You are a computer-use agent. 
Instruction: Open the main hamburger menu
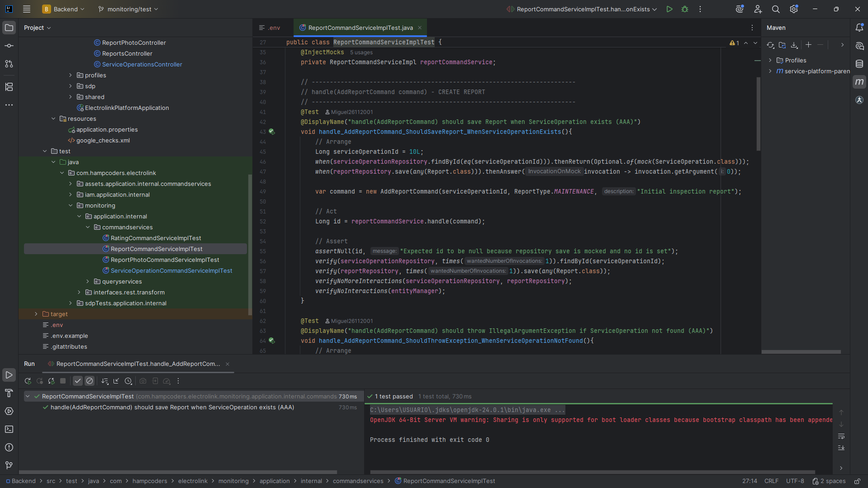click(27, 9)
